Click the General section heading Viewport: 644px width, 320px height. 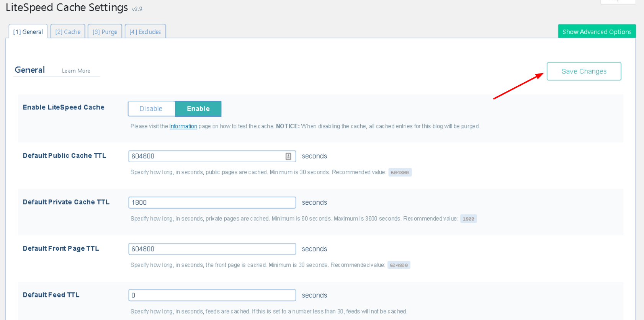tap(30, 70)
